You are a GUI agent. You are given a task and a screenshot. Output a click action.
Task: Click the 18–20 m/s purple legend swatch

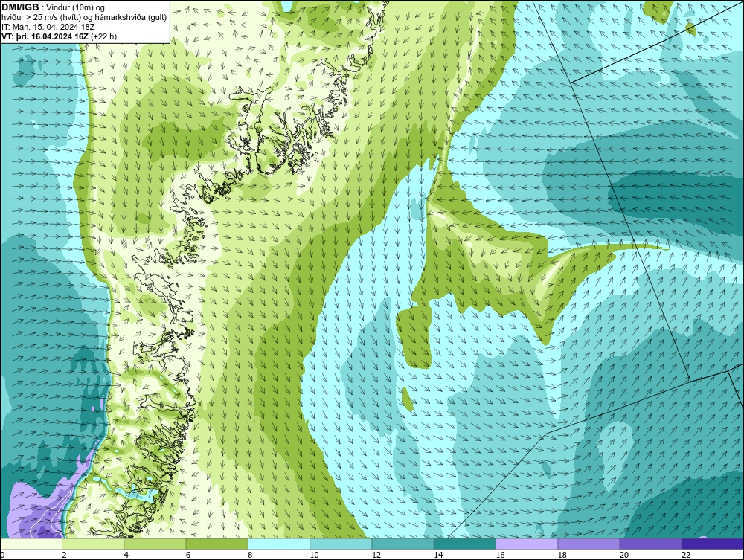pyautogui.click(x=589, y=544)
